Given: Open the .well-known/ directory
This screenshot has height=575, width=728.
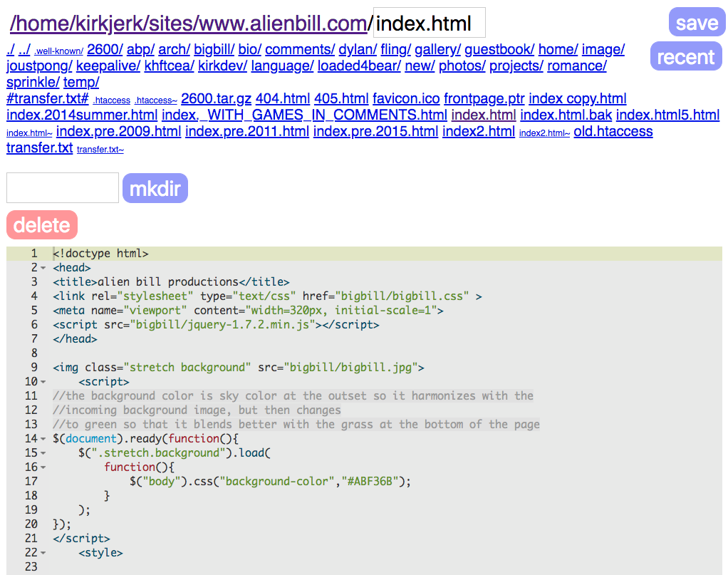Looking at the screenshot, I should (58, 51).
